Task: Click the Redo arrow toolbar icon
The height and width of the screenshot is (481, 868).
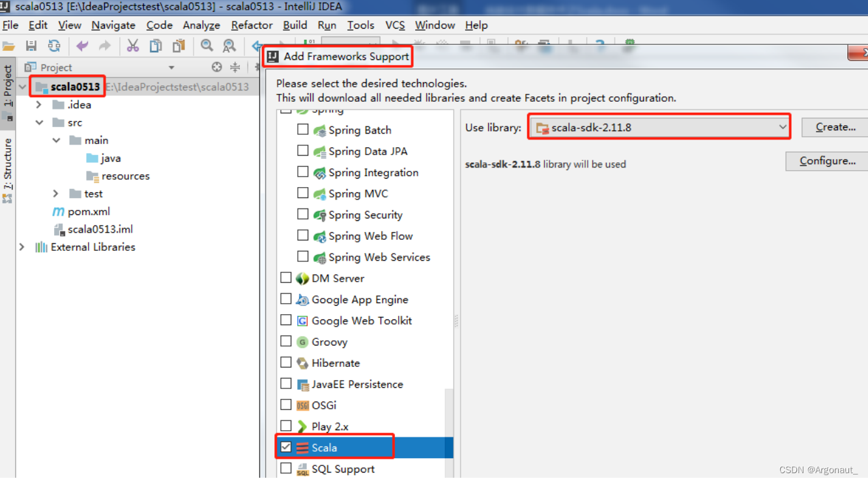Action: 104,46
